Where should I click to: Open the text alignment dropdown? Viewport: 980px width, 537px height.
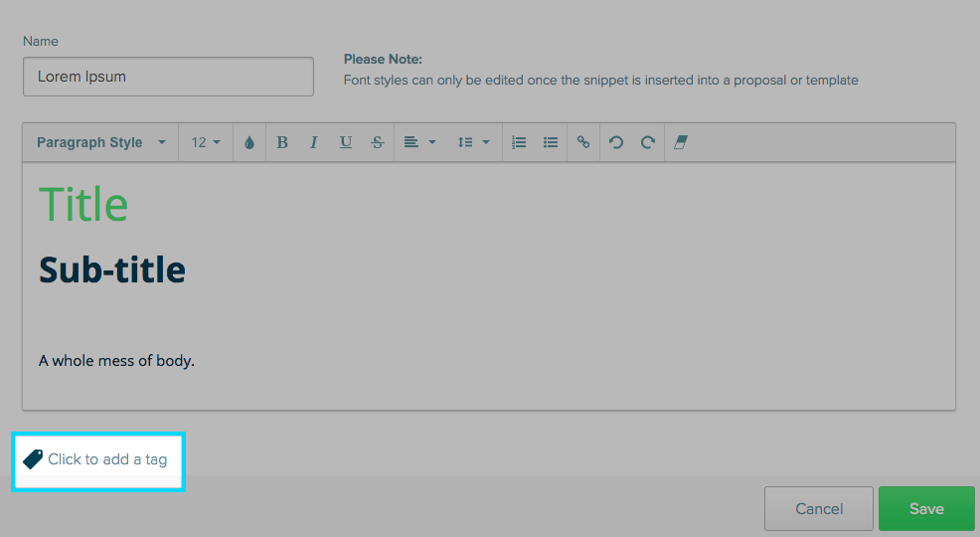coord(419,142)
